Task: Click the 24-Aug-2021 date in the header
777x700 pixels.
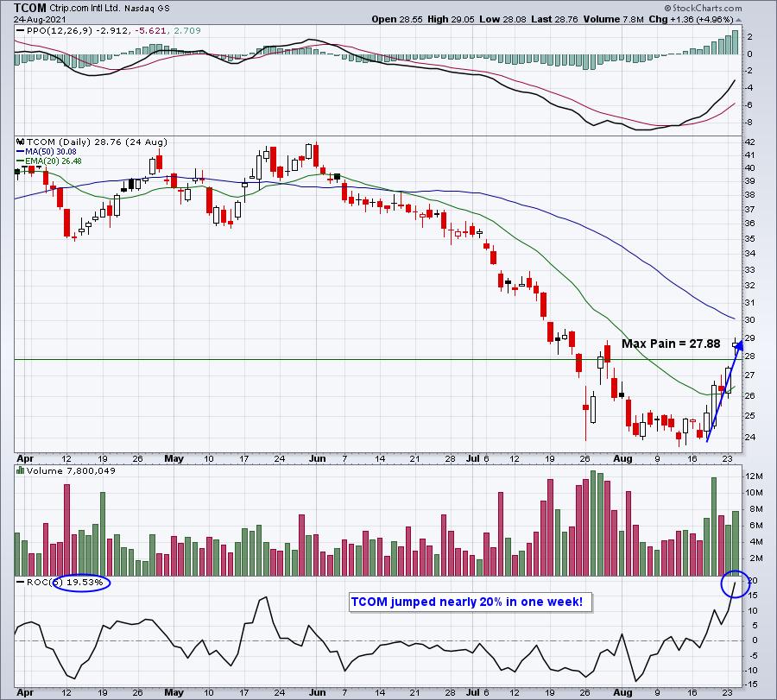Action: (29, 18)
